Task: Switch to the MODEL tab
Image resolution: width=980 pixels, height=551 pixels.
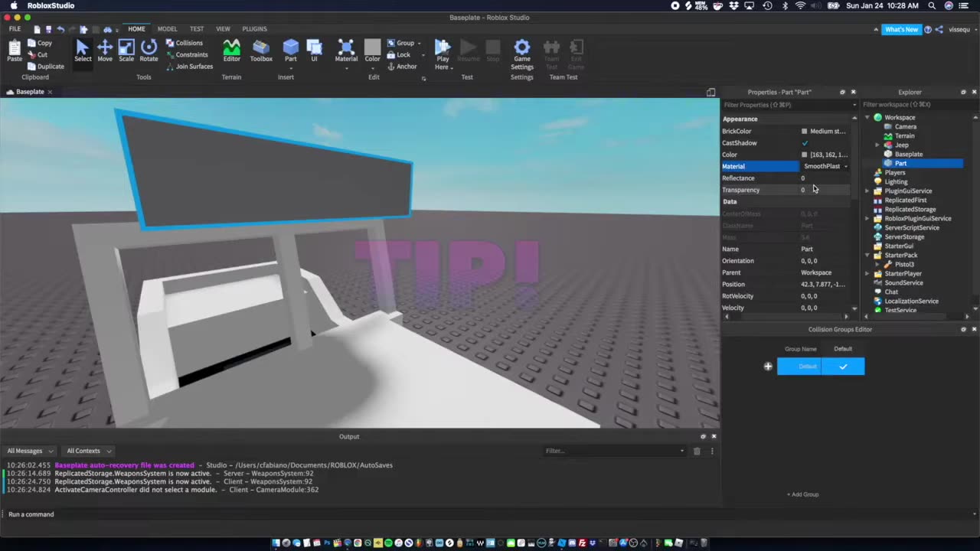Action: click(x=167, y=29)
